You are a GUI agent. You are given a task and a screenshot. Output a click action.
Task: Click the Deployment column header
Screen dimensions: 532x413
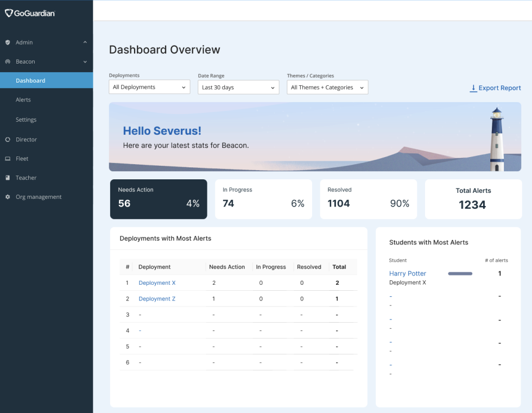(154, 267)
